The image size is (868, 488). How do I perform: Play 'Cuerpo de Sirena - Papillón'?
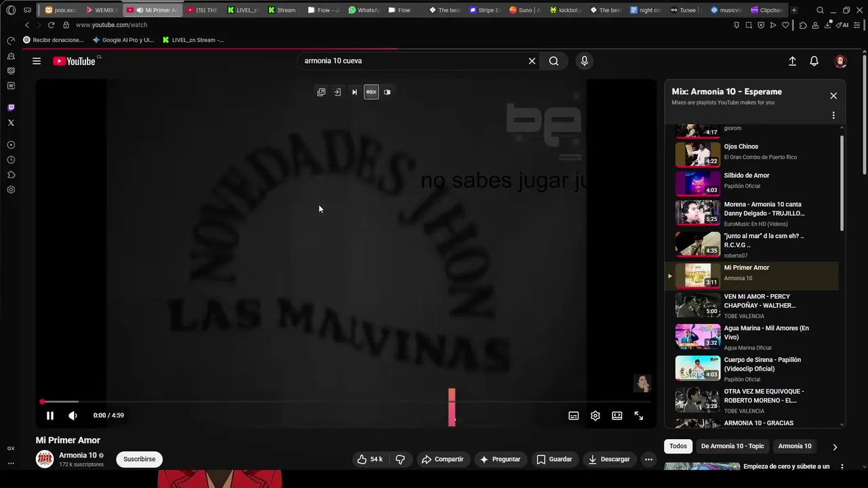[751, 369]
